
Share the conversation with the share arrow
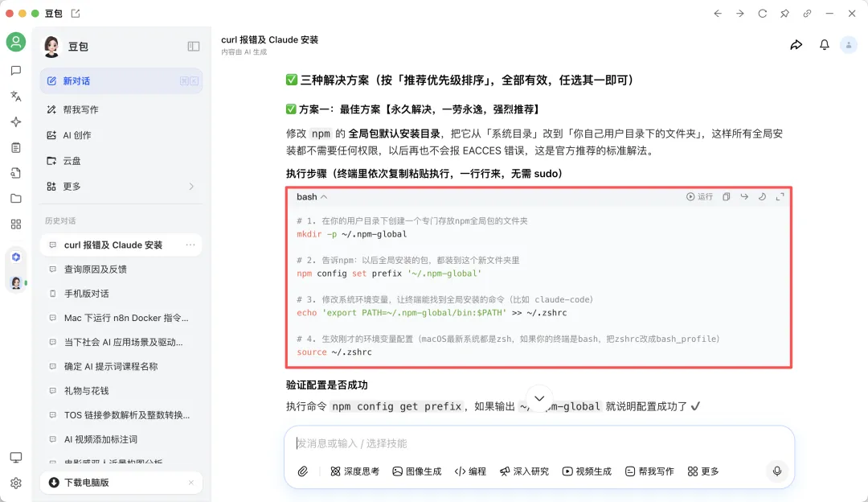796,45
